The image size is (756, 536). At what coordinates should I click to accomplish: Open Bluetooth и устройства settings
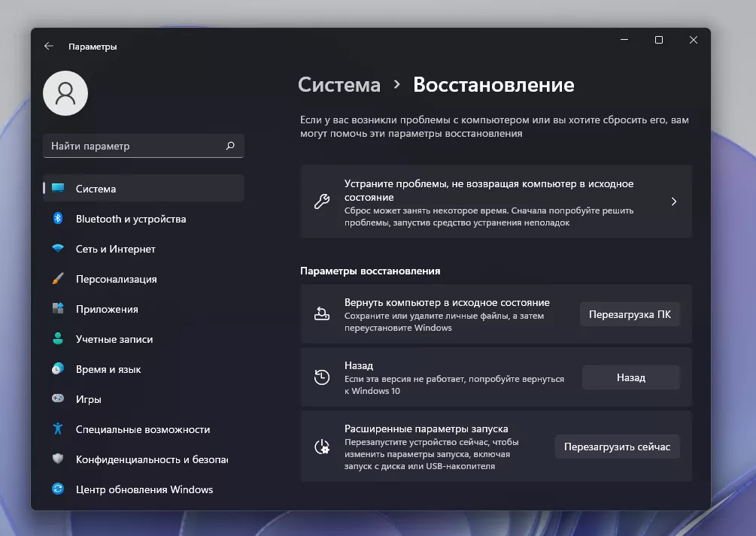pyautogui.click(x=143, y=219)
